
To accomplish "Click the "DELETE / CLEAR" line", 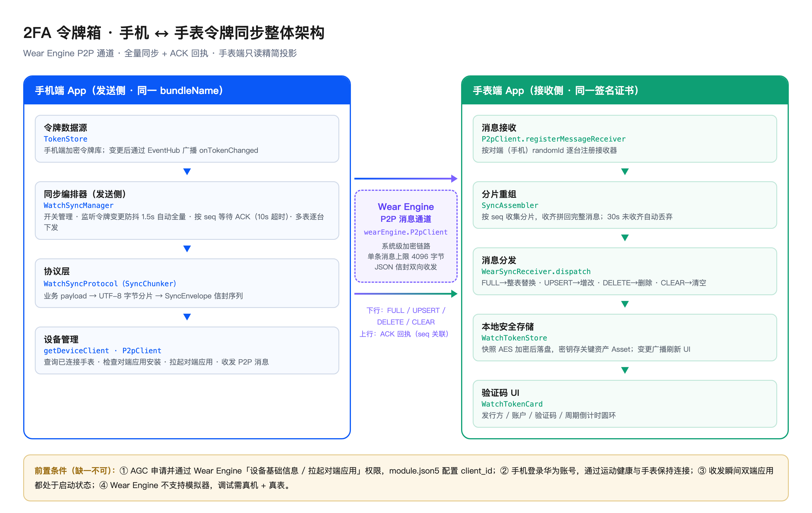I will tap(406, 322).
